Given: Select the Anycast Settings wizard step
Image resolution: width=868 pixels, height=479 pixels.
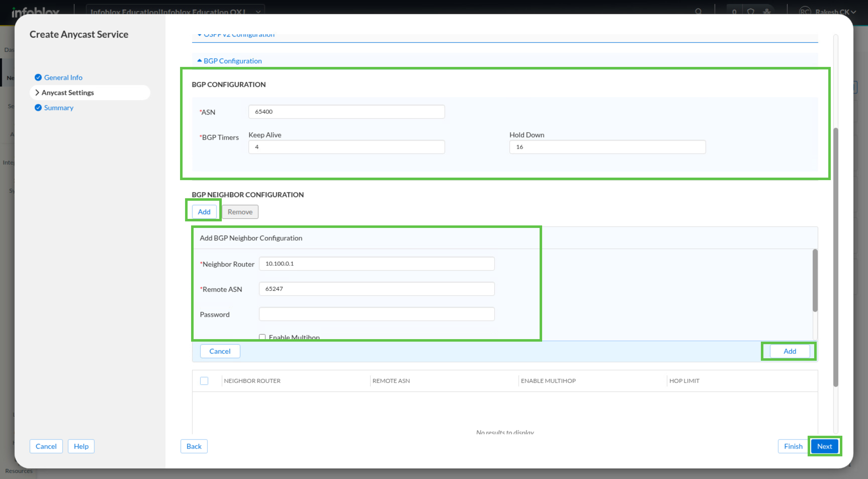Looking at the screenshot, I should click(x=90, y=93).
